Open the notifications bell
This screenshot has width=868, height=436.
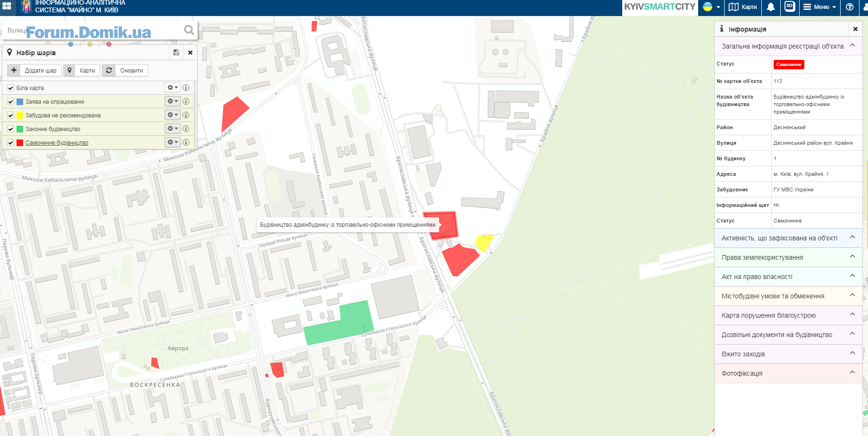[770, 7]
